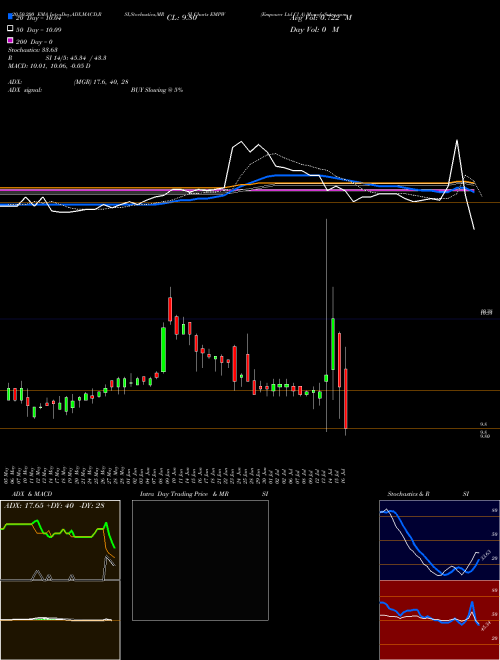
Task: Select the 'CL: 9.50' closing price text
Action: click(x=182, y=18)
